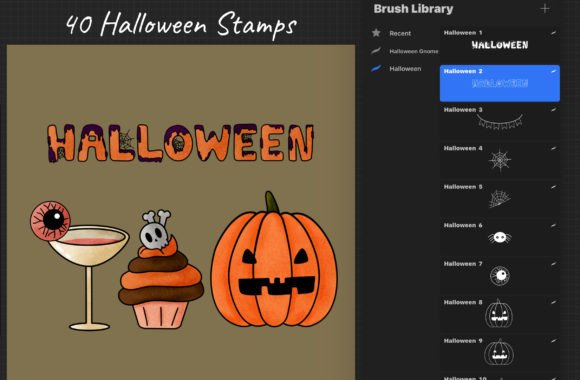Viewport: 580px width, 380px height.
Task: Choose the Halloween 1 brush
Action: [500, 44]
